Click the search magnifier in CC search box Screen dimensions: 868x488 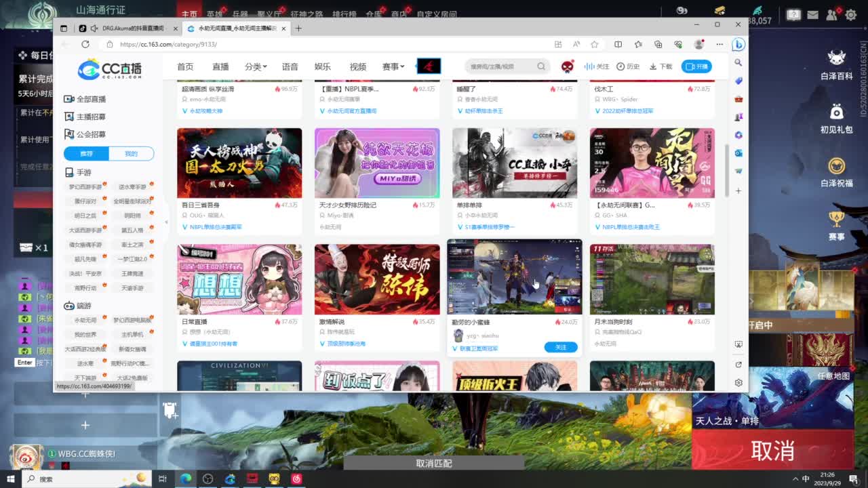click(540, 66)
